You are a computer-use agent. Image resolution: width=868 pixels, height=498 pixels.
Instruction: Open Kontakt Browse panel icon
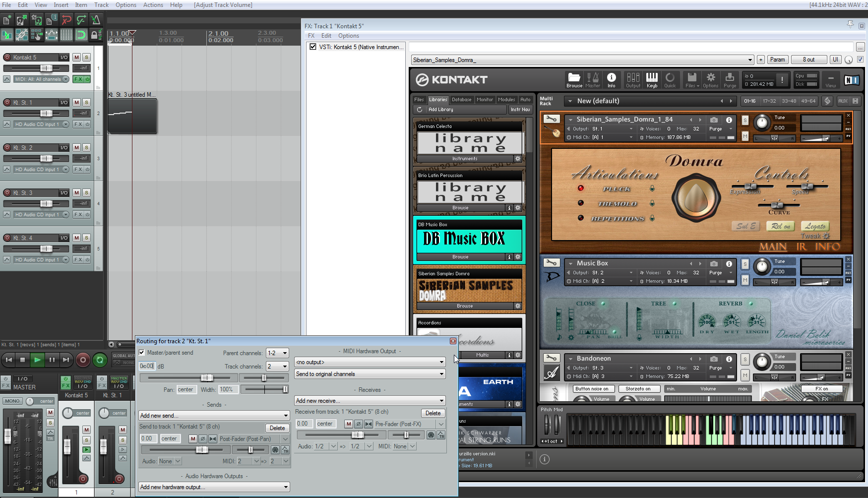pos(574,79)
